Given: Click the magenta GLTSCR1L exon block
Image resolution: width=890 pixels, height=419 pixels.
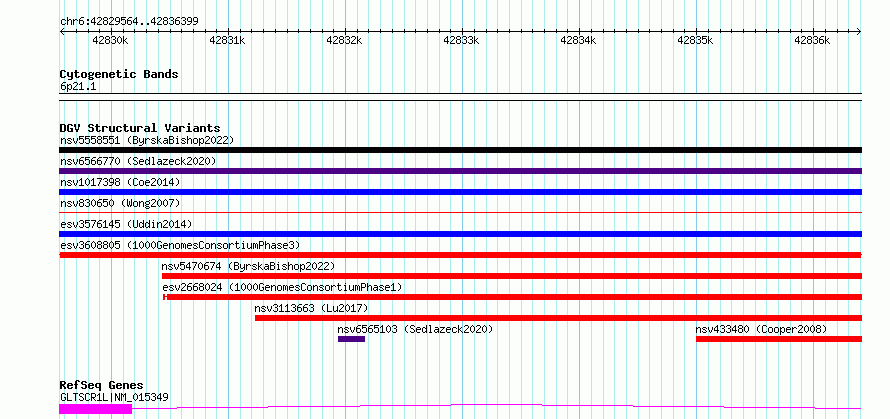Looking at the screenshot, I should [95, 408].
